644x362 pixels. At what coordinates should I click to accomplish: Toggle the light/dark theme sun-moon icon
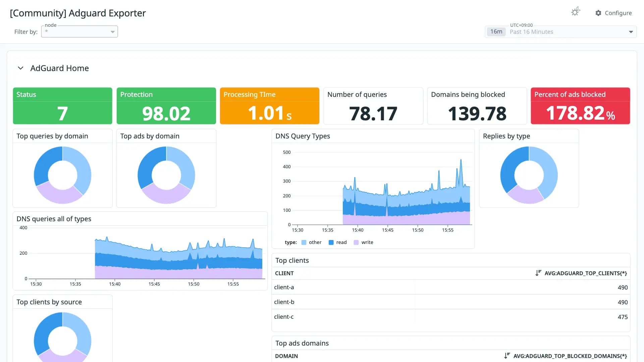[576, 12]
